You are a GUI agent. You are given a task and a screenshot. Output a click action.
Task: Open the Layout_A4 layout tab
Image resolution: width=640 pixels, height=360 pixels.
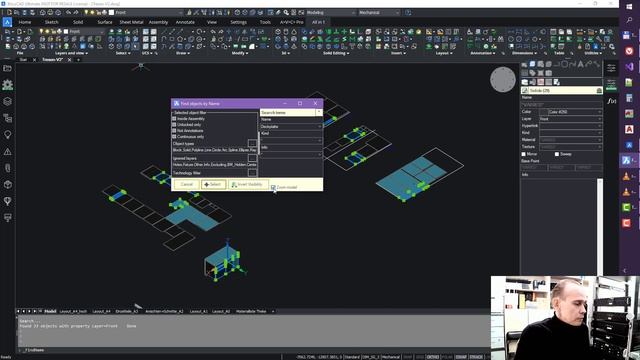101,311
